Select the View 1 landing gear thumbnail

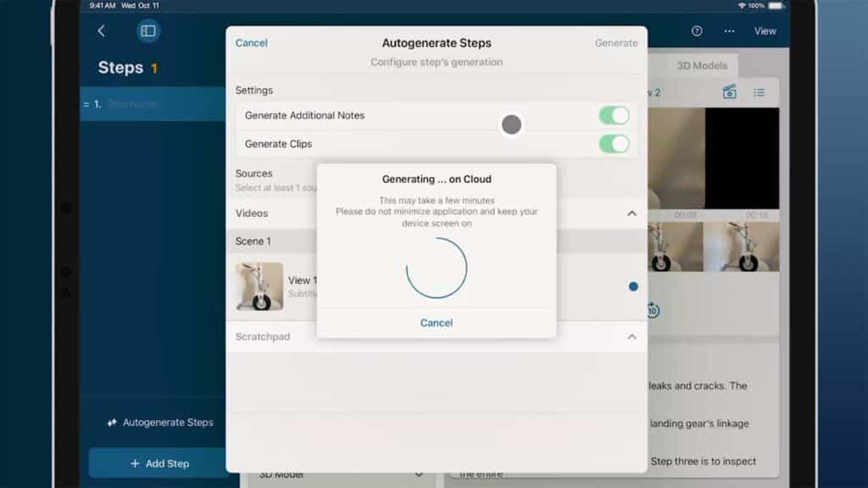point(259,286)
